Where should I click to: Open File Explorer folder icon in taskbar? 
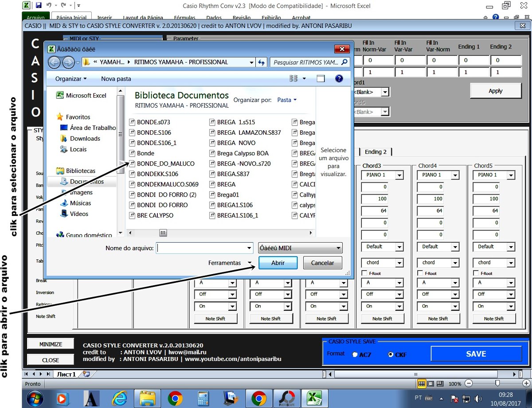[147, 399]
